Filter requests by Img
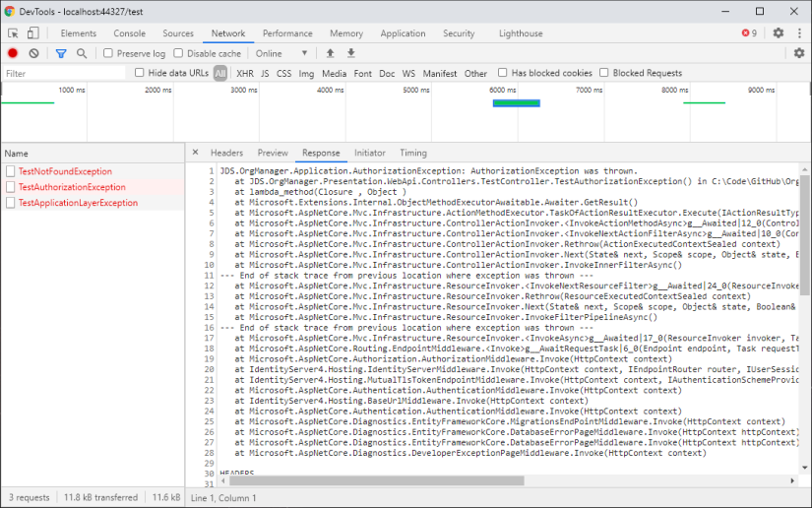The width and height of the screenshot is (812, 508). [x=306, y=73]
